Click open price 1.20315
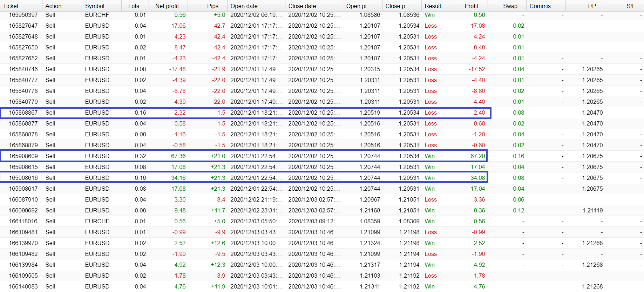The width and height of the screenshot is (644, 292). [370, 69]
